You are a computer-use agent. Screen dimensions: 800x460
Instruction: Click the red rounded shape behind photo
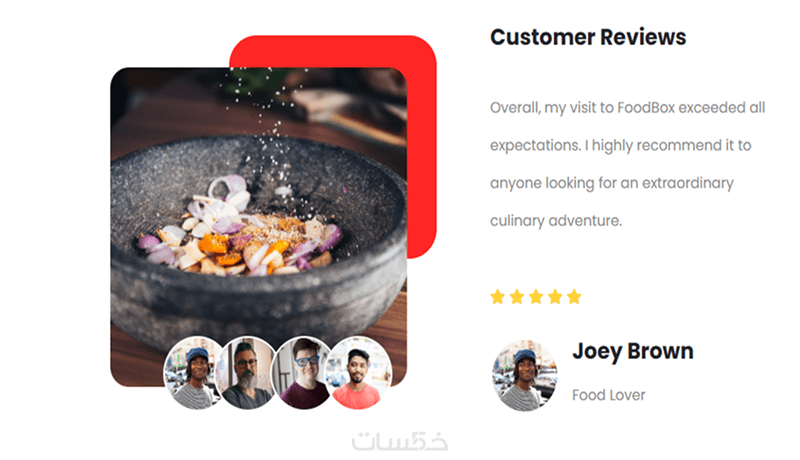(421, 148)
